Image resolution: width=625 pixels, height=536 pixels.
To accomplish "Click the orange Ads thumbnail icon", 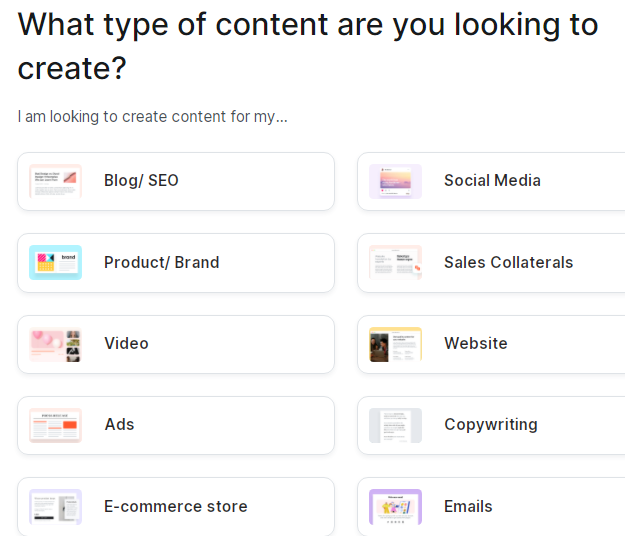I will pos(55,425).
